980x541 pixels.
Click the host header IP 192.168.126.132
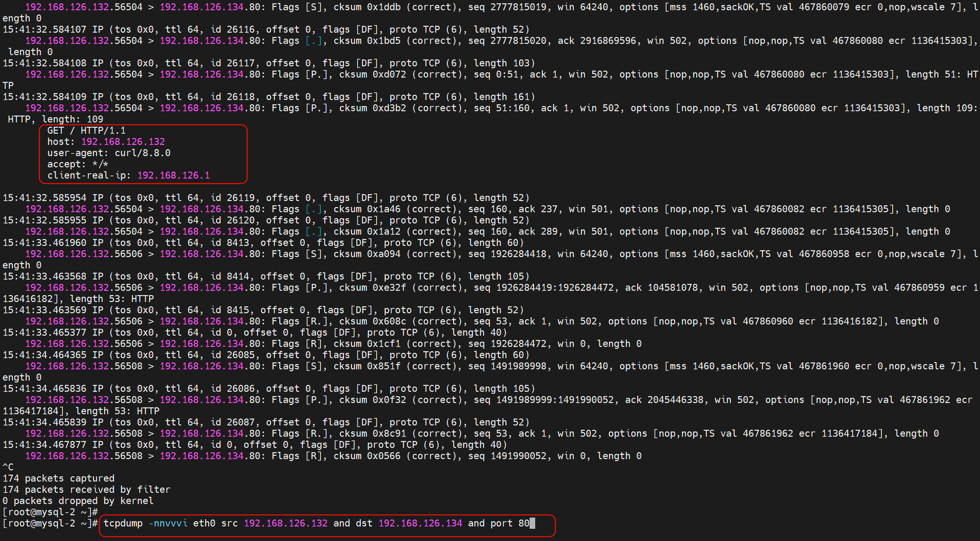coord(123,142)
